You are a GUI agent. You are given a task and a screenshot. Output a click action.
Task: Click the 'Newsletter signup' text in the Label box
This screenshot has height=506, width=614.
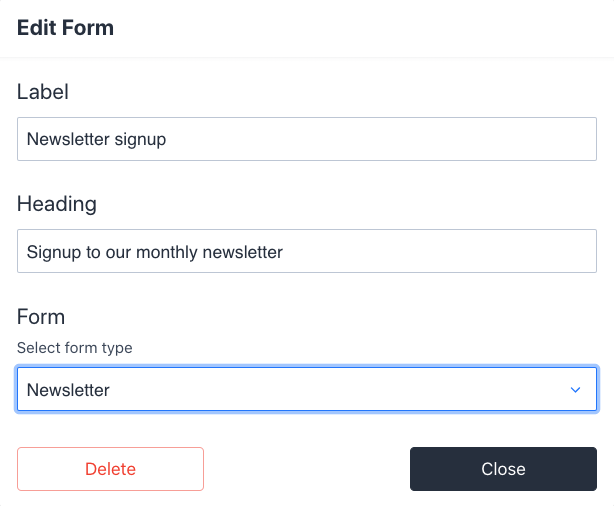click(96, 140)
